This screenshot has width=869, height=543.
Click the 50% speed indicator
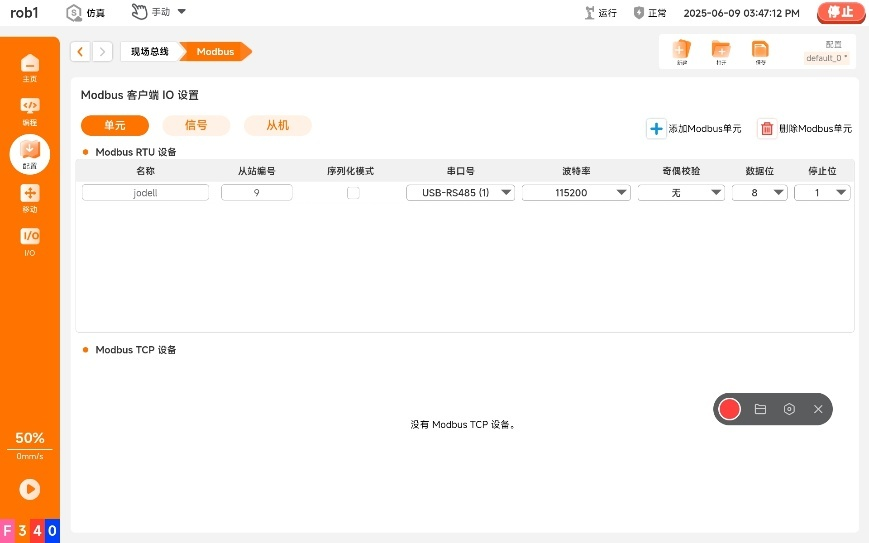tap(30, 438)
